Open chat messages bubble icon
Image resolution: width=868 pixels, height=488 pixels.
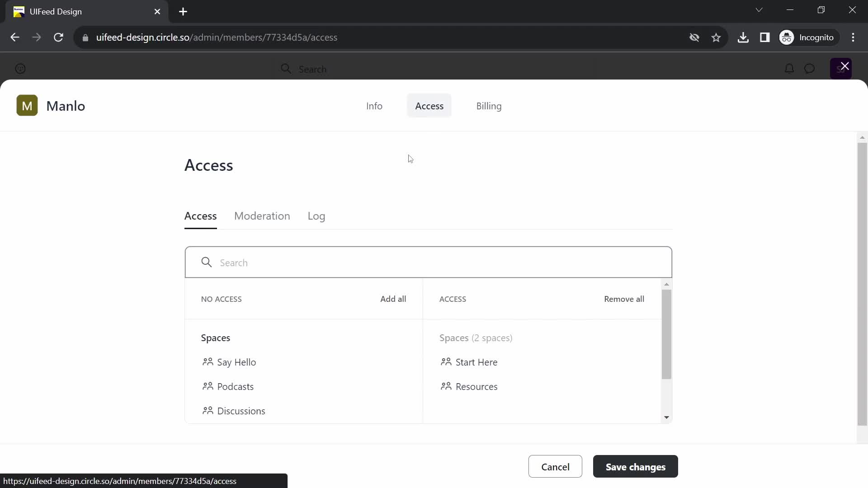(810, 69)
